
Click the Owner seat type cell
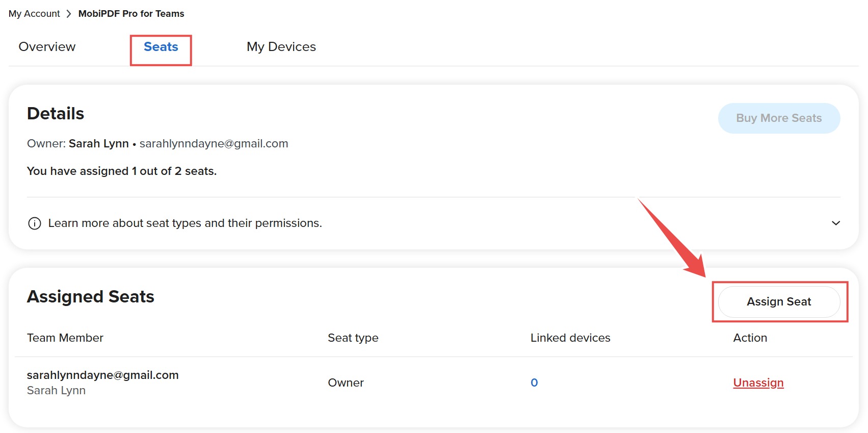[346, 383]
